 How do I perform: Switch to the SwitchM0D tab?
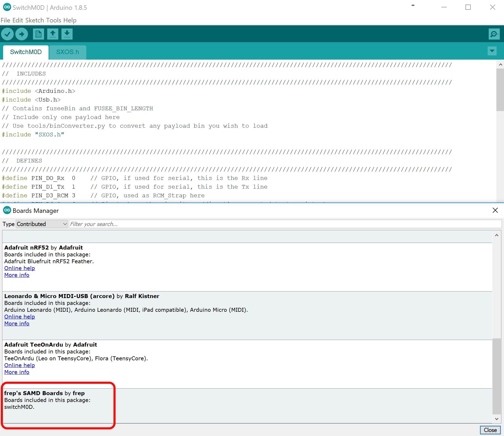pos(26,52)
